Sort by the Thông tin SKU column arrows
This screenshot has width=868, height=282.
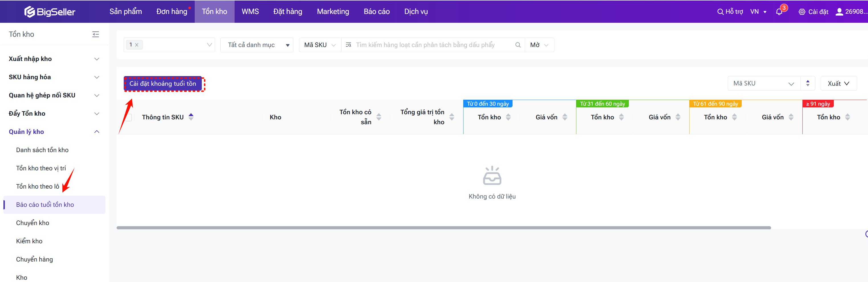pyautogui.click(x=191, y=117)
